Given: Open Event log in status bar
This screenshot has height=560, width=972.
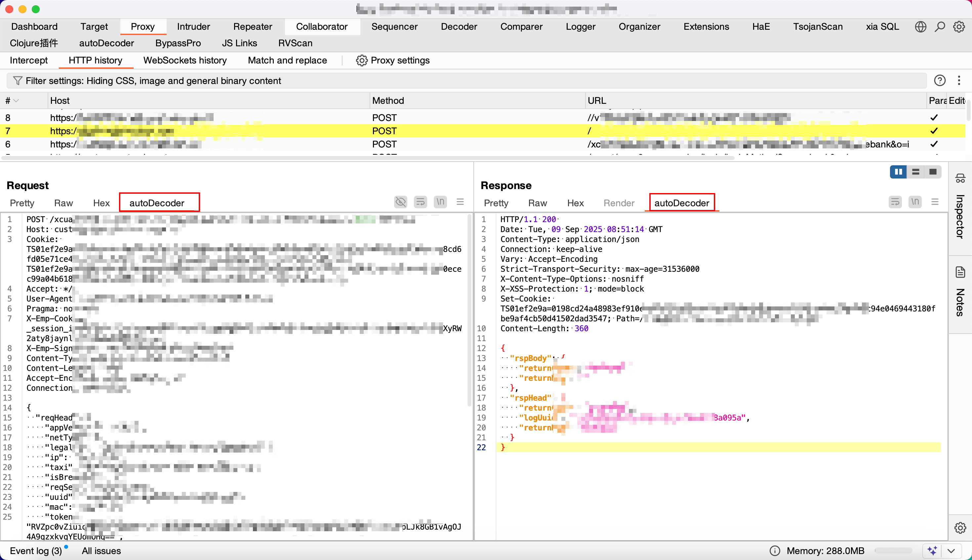Looking at the screenshot, I should [x=35, y=551].
